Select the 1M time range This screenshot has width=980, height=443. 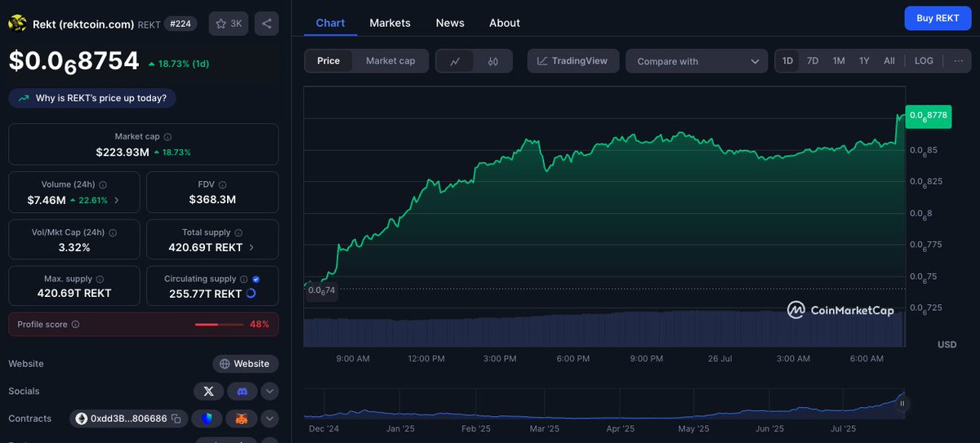coord(839,61)
